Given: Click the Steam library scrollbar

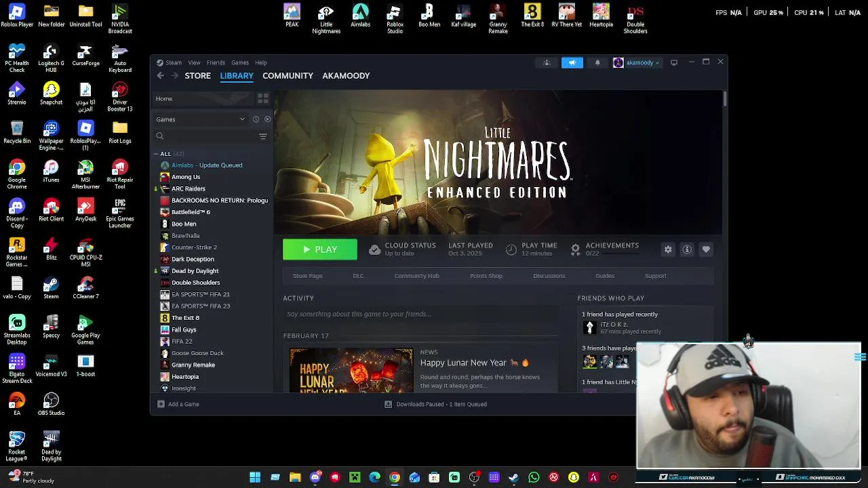Looking at the screenshot, I should coord(725,98).
